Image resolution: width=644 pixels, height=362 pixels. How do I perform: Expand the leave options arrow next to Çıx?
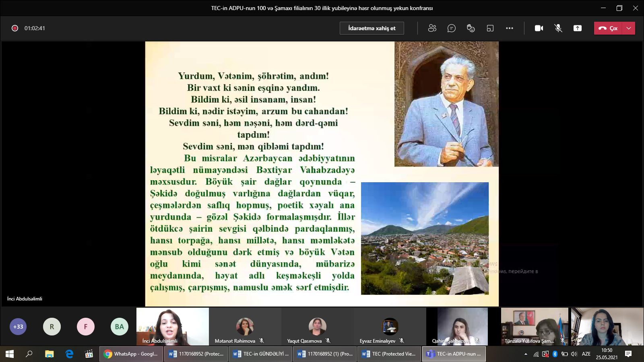[629, 28]
